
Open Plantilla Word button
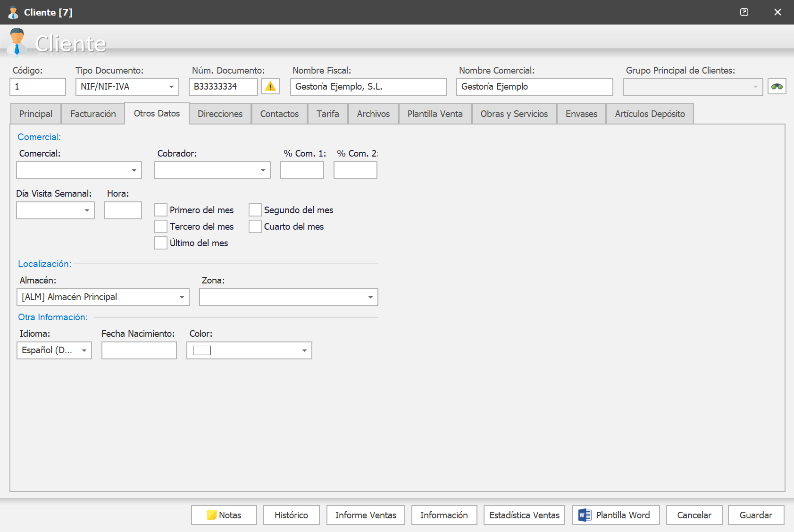616,515
